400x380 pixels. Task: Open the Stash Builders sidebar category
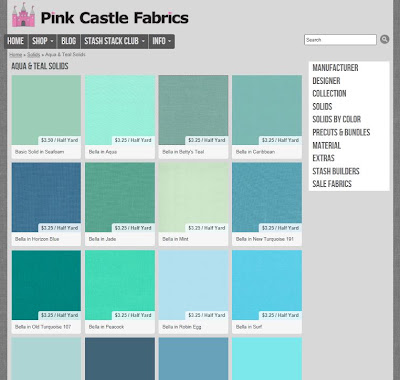pos(336,171)
